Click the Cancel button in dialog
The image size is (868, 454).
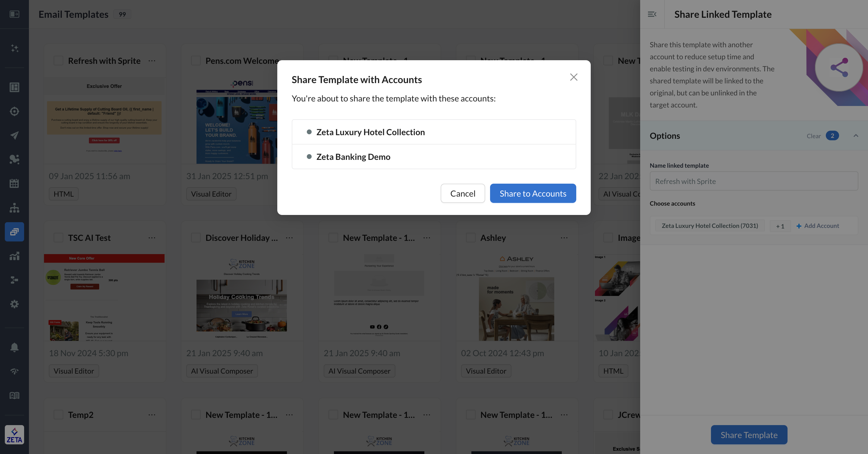(463, 193)
